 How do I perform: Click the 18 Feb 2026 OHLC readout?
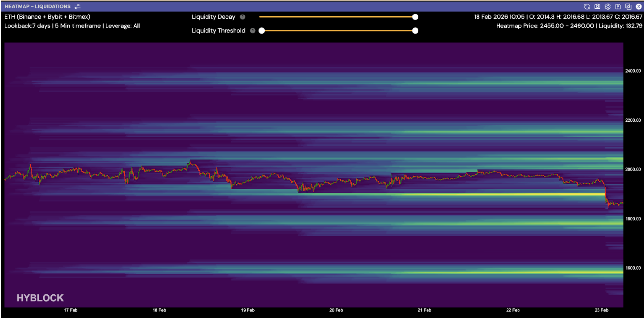tap(558, 17)
